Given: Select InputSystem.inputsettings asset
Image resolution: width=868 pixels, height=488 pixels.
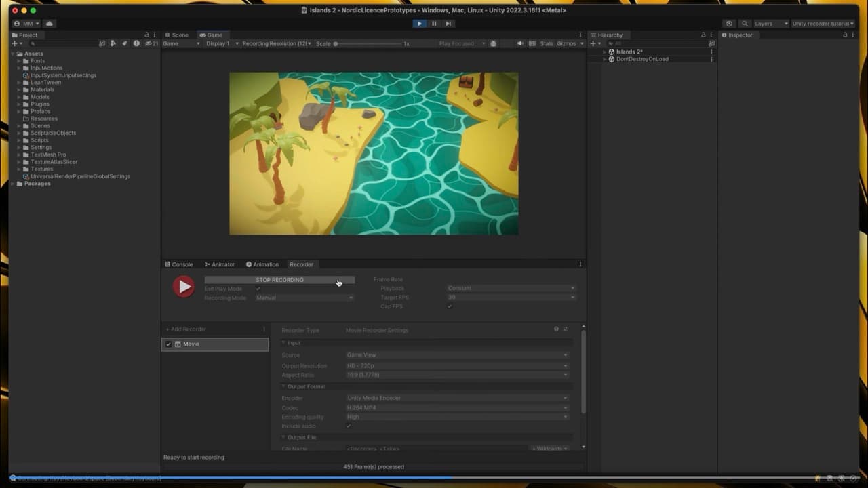Looking at the screenshot, I should (x=63, y=75).
